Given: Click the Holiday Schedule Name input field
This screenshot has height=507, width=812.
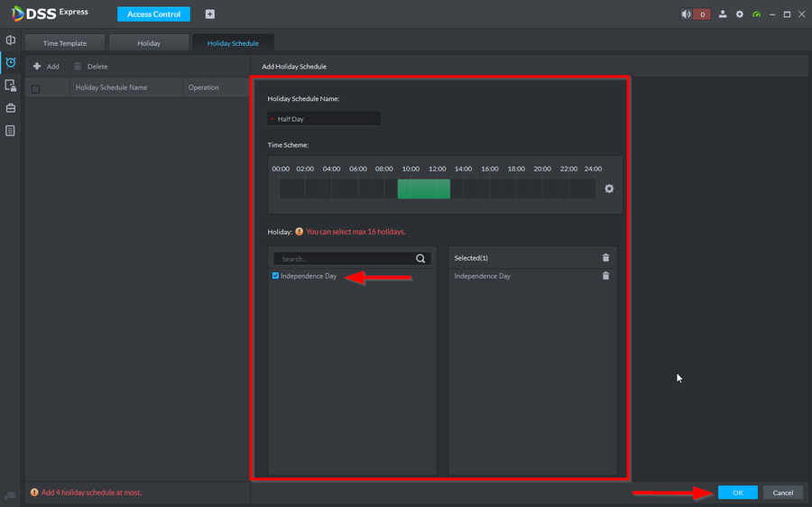Looking at the screenshot, I should (324, 118).
